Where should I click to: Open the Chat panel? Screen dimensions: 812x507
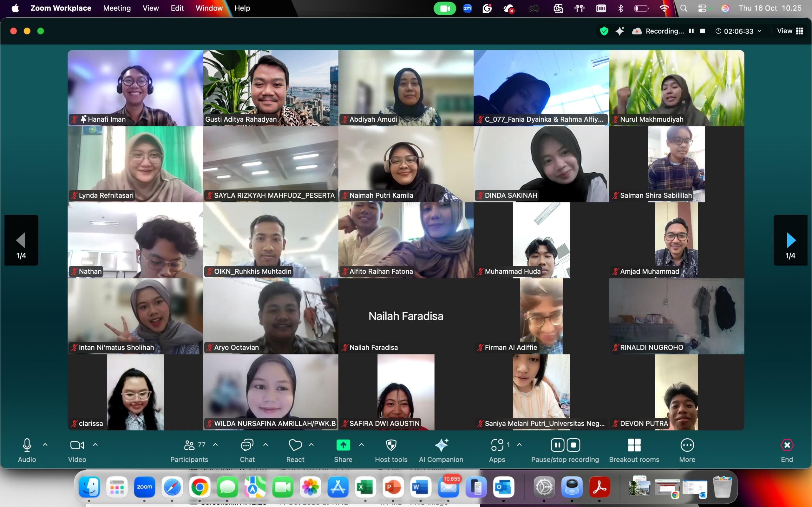click(x=247, y=445)
